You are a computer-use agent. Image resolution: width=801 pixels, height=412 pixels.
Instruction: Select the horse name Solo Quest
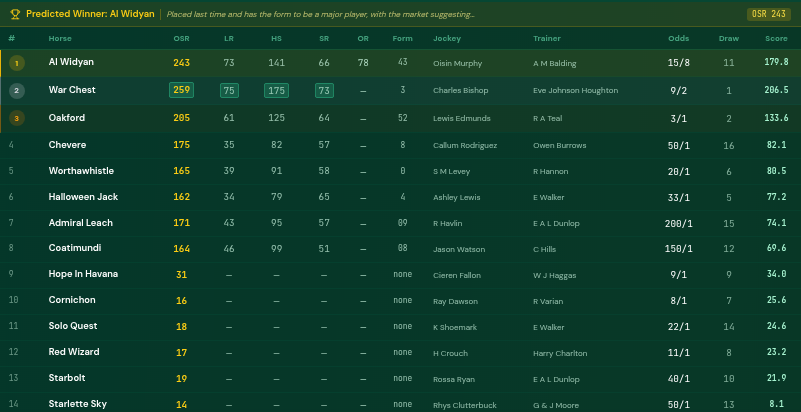coord(73,326)
